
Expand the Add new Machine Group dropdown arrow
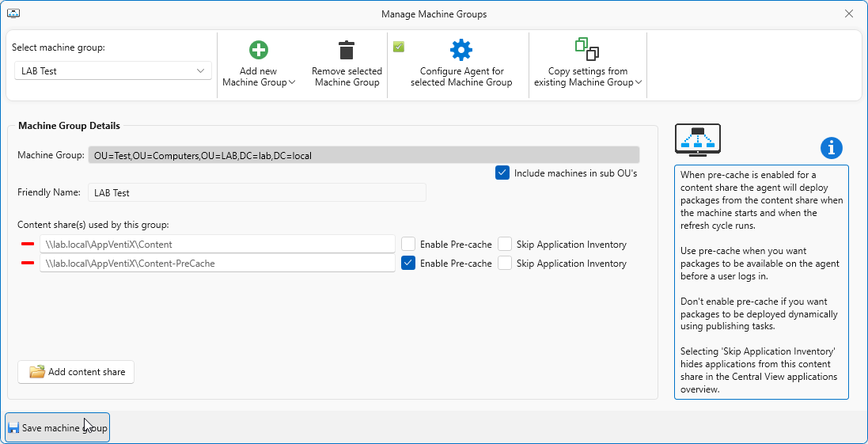pos(293,82)
